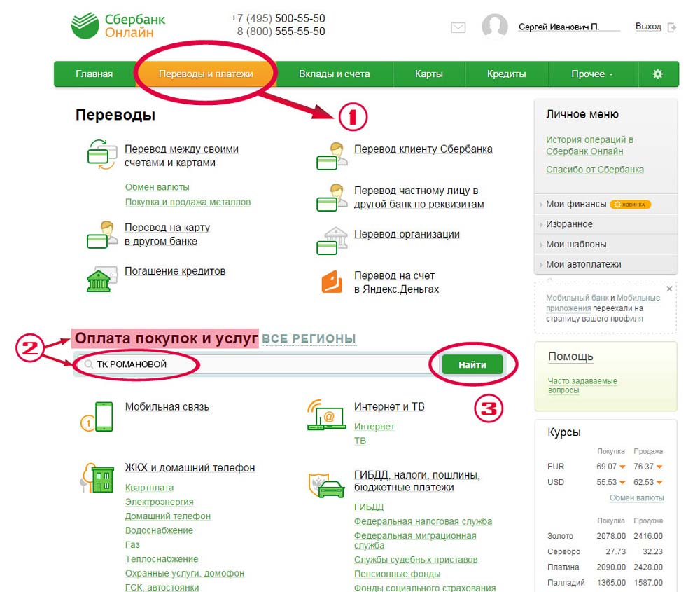Open the Главная tab
The width and height of the screenshot is (700, 592).
[94, 74]
